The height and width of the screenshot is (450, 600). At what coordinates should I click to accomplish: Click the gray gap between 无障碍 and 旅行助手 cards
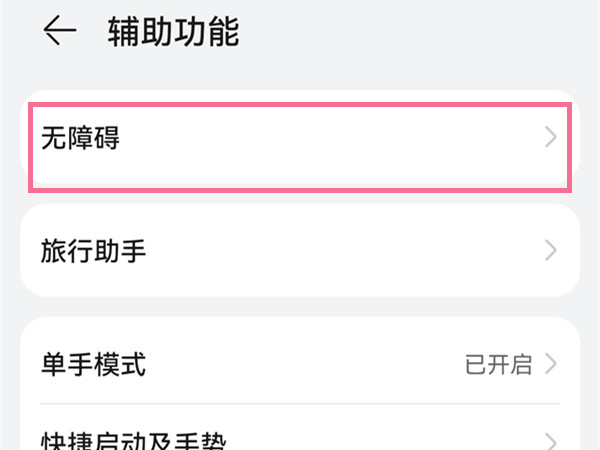300,198
